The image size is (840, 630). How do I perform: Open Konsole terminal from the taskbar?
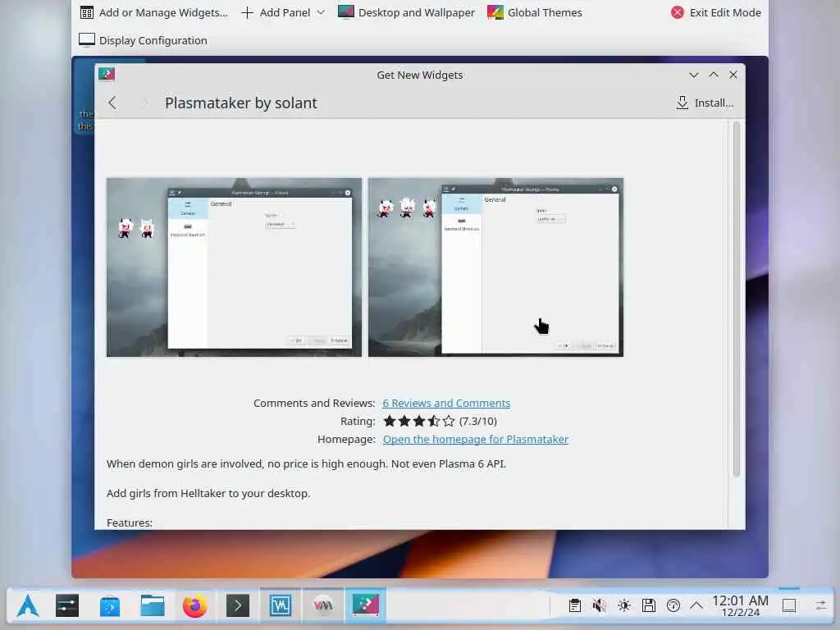click(238, 606)
